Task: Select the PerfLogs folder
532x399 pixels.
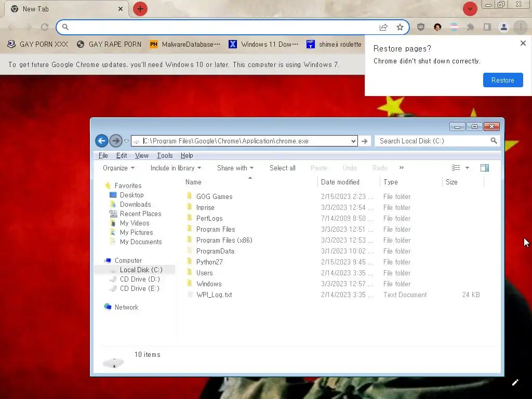Action: [x=209, y=218]
